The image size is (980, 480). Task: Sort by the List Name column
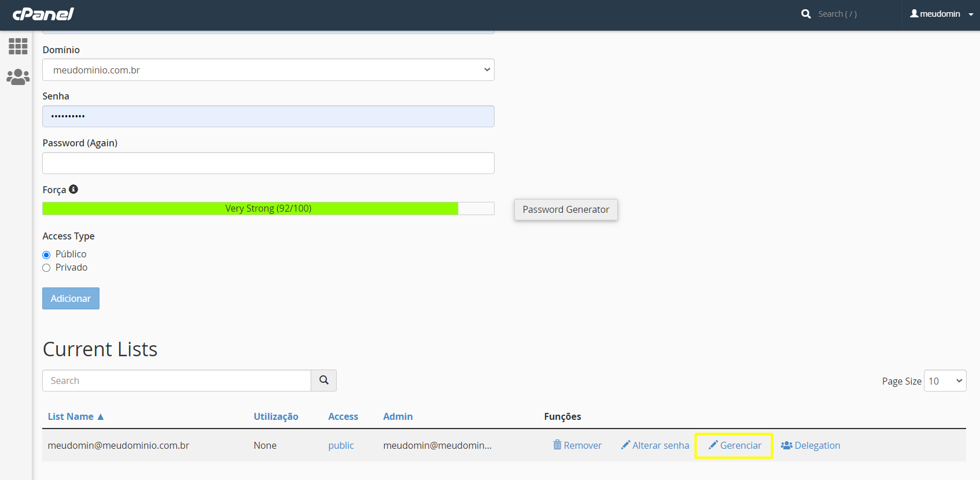pyautogui.click(x=71, y=416)
